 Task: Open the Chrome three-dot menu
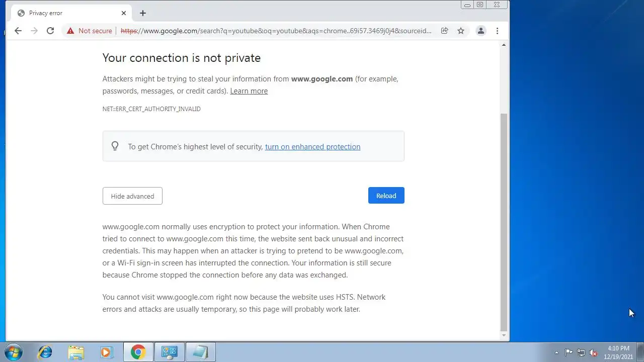497,31
